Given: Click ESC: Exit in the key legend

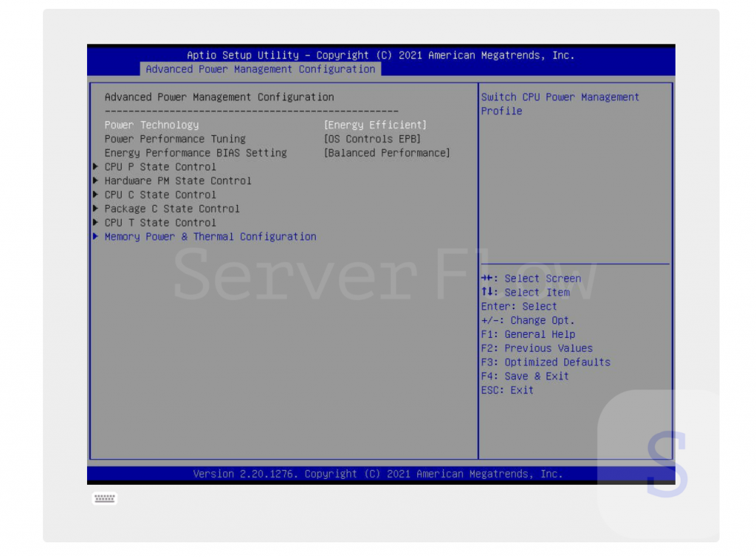Looking at the screenshot, I should click(506, 390).
